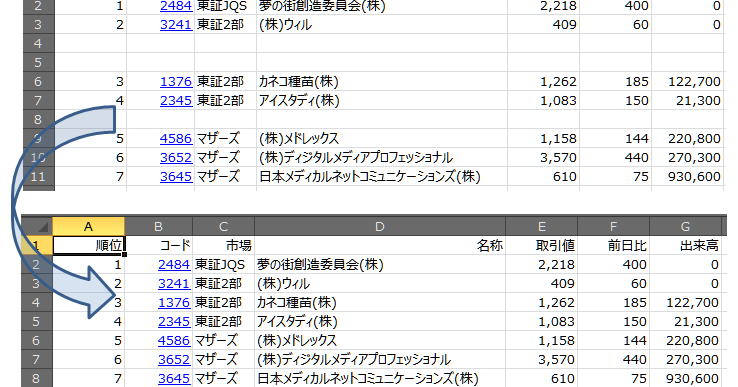Select row header 5 in upper sheet
Screen dimensions: 738x387
39,62
